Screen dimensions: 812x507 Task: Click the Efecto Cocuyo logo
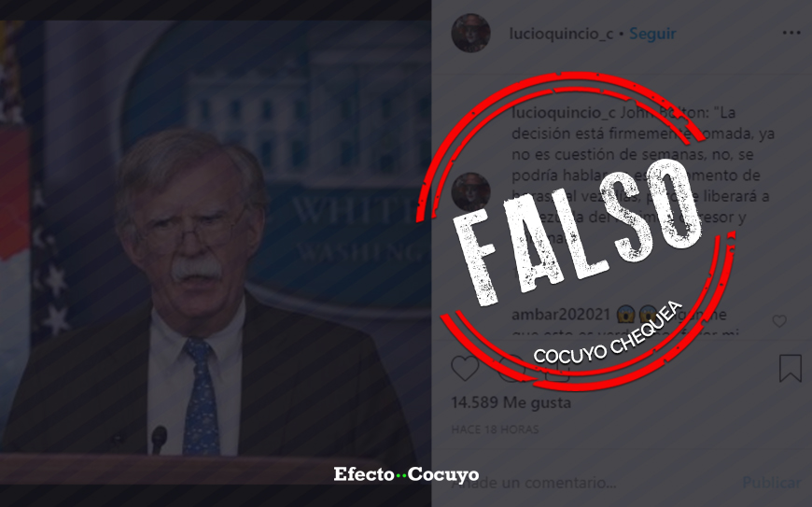406,474
